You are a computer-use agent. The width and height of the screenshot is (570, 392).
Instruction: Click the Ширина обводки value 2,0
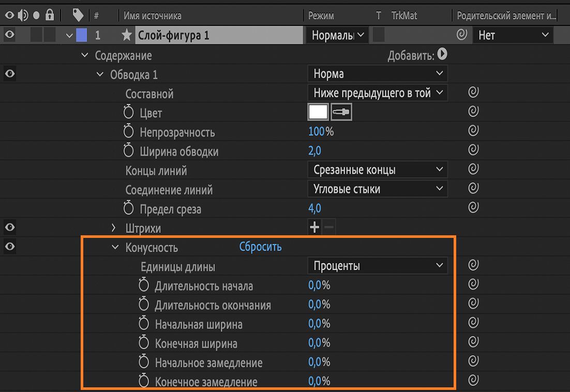pos(314,151)
